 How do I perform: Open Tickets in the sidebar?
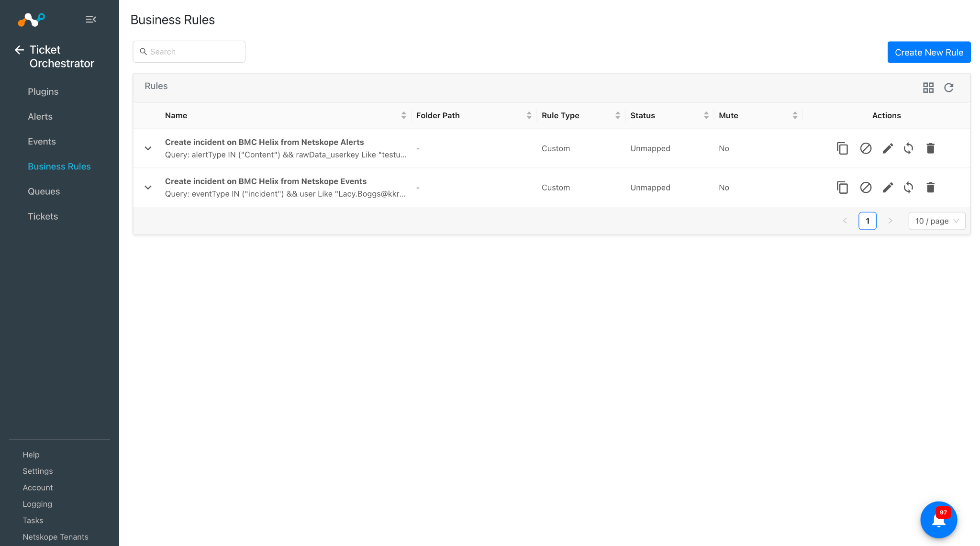coord(43,216)
